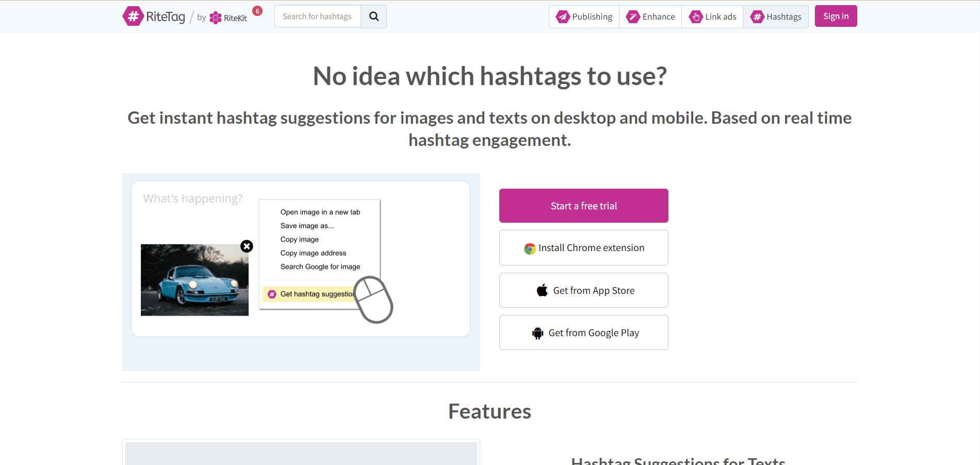
Task: Remove the car image with the X icon
Action: 247,246
